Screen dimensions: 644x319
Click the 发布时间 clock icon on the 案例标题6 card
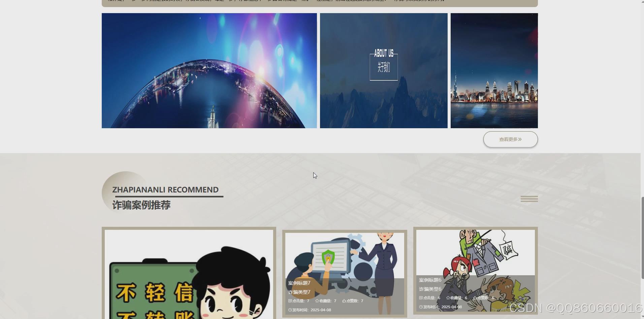click(421, 307)
